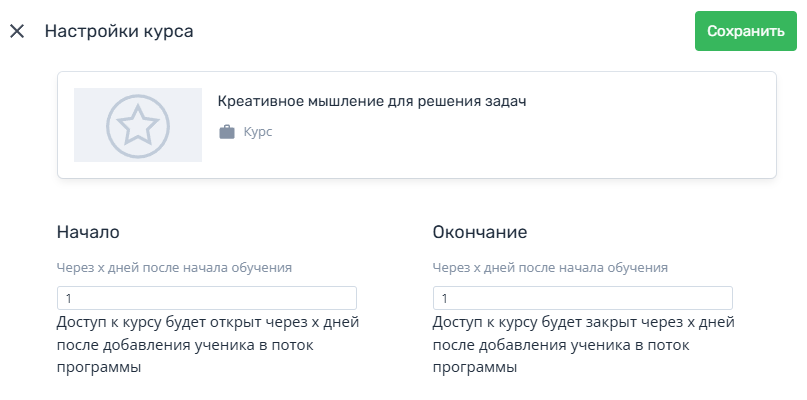Click the Окончание section heading

(x=480, y=232)
